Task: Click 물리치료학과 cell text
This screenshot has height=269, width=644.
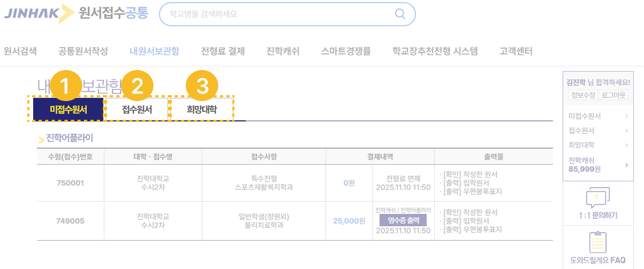Action: [x=264, y=225]
